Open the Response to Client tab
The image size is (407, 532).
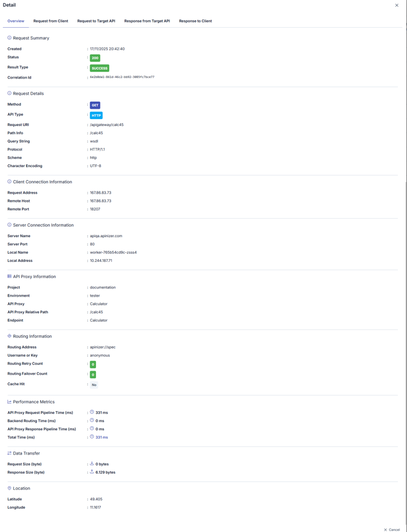(195, 21)
